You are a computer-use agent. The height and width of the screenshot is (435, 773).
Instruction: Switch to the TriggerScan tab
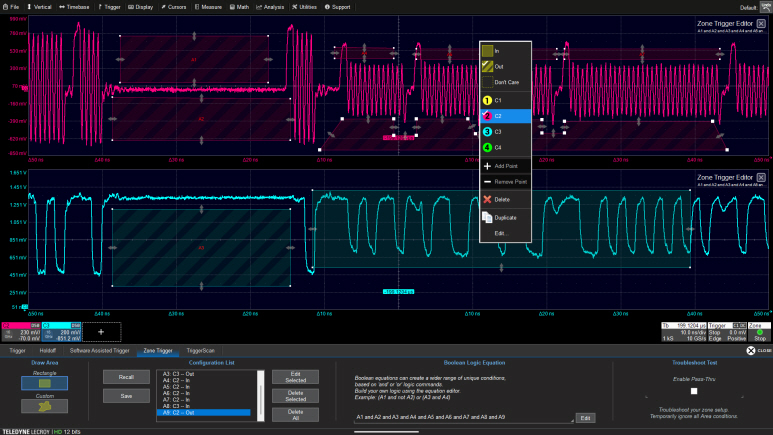click(201, 351)
